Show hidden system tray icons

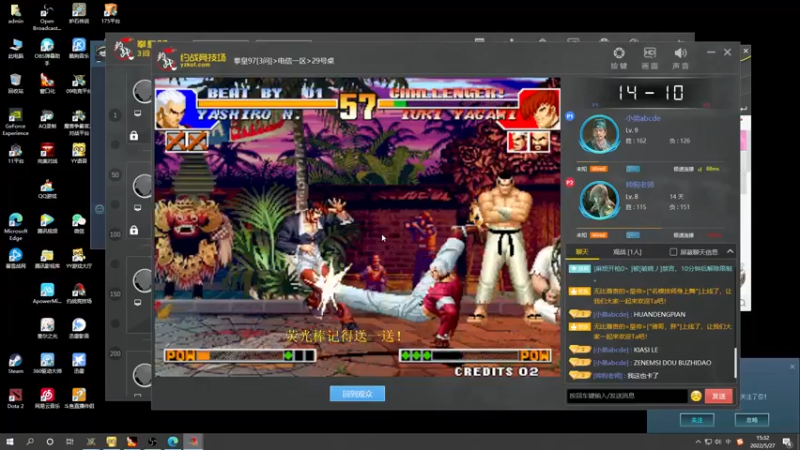coord(697,442)
